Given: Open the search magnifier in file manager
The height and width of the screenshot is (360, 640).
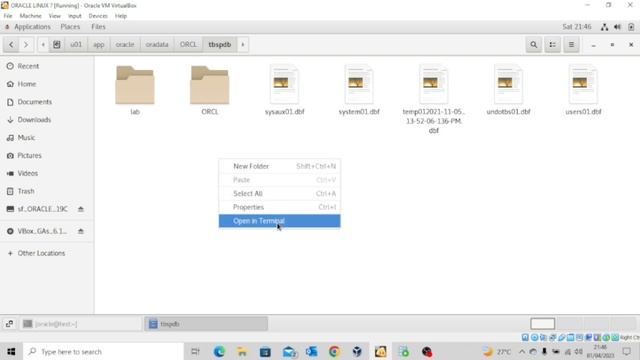Looking at the screenshot, I should pos(533,44).
